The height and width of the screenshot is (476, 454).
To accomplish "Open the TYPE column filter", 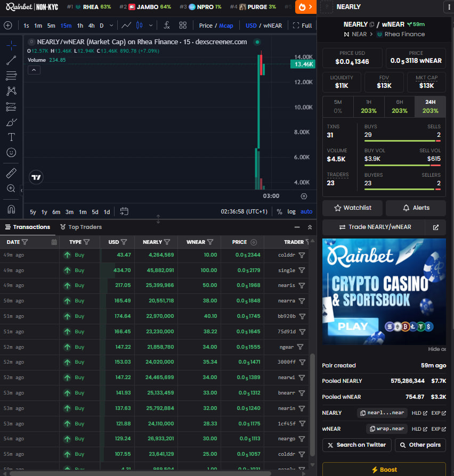I will 87,242.
